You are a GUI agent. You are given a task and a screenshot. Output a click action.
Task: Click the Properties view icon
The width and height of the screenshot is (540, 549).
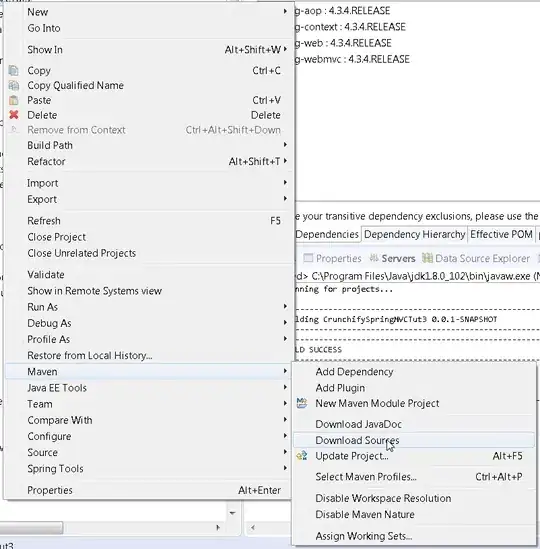[x=308, y=258]
